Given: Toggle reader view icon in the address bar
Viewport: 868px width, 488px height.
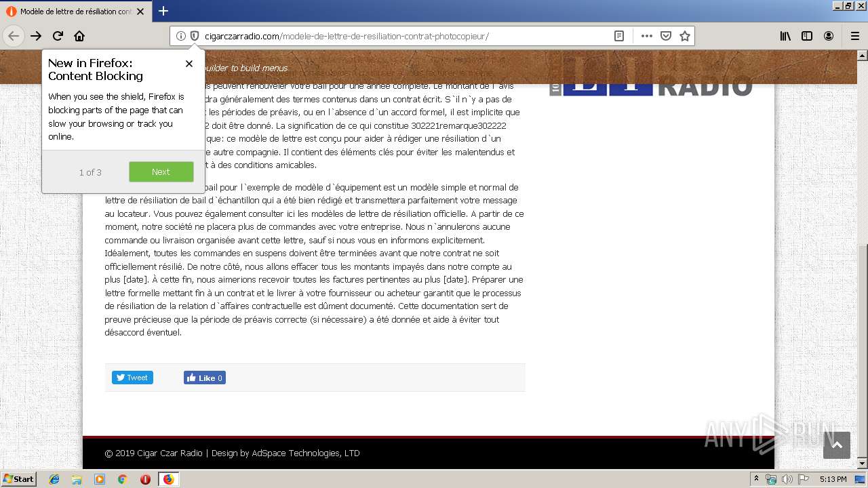Looking at the screenshot, I should click(x=619, y=36).
